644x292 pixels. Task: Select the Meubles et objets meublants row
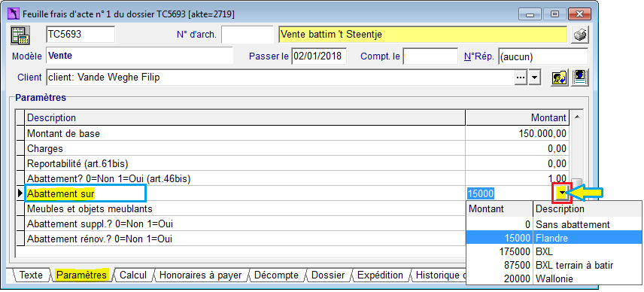(x=245, y=208)
